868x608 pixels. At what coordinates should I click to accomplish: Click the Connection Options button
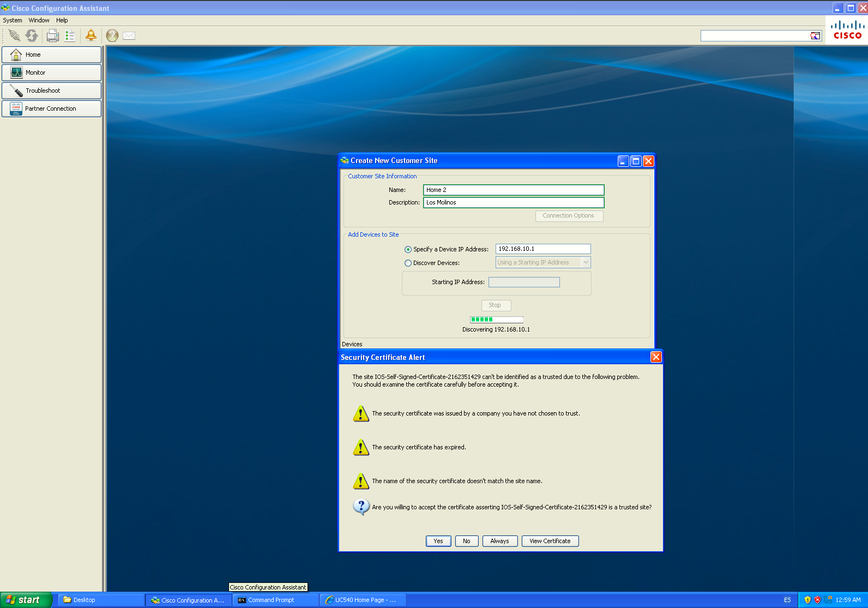click(569, 216)
